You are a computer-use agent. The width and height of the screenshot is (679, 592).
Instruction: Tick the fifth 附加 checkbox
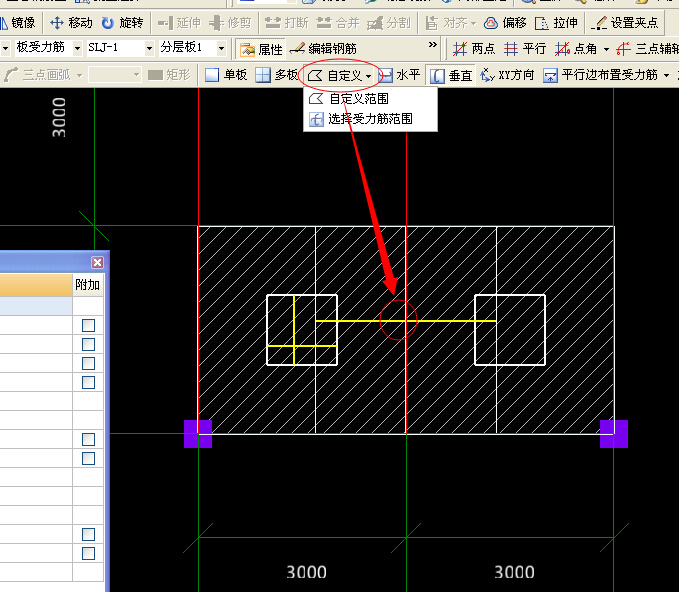coord(88,440)
